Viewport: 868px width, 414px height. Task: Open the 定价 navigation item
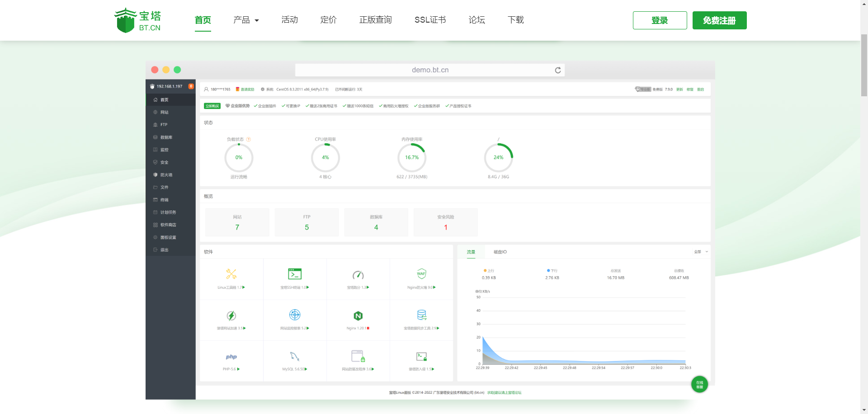(329, 20)
